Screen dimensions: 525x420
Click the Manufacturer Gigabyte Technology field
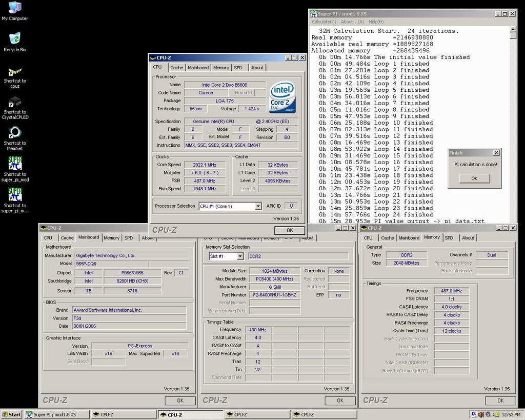(x=132, y=255)
